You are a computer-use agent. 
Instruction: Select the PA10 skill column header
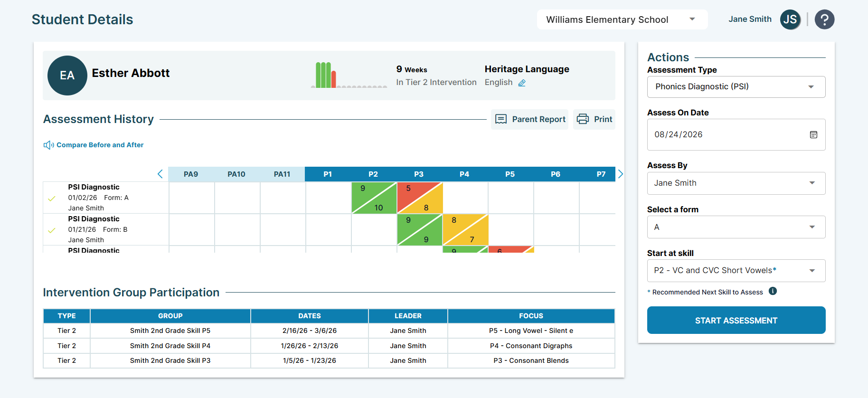point(236,174)
